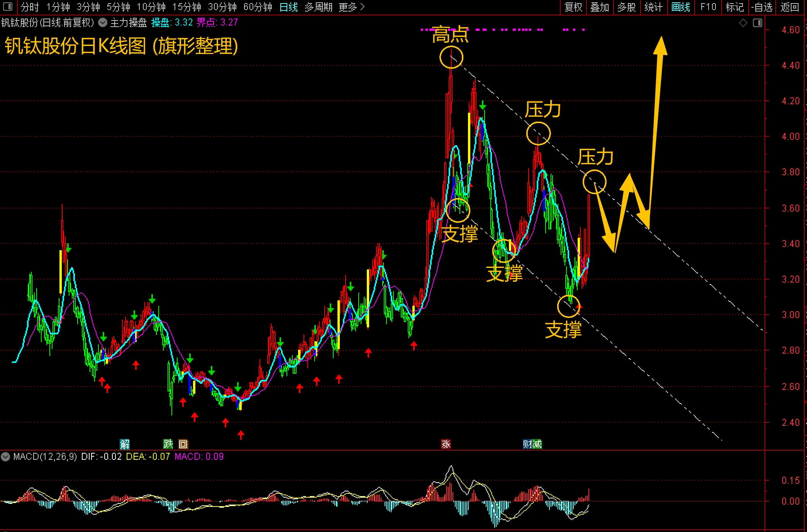
Task: Click the 标记 mark button
Action: (x=734, y=7)
